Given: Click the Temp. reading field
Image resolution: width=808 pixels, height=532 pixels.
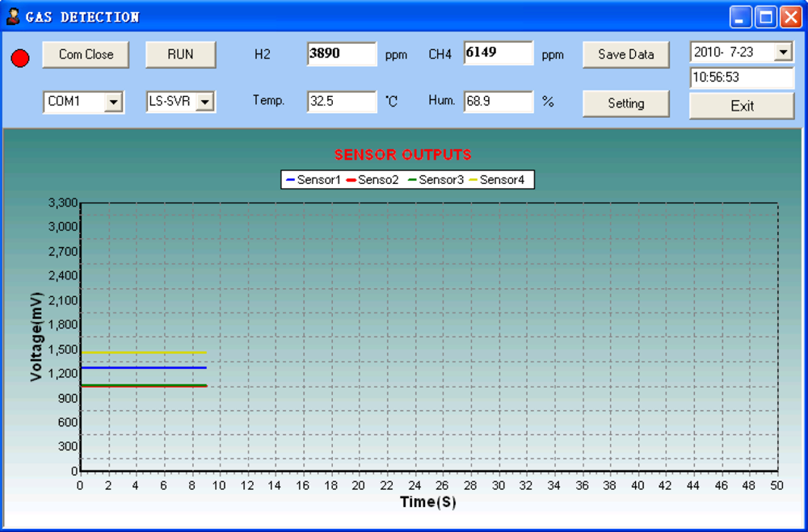Looking at the screenshot, I should pyautogui.click(x=341, y=103).
